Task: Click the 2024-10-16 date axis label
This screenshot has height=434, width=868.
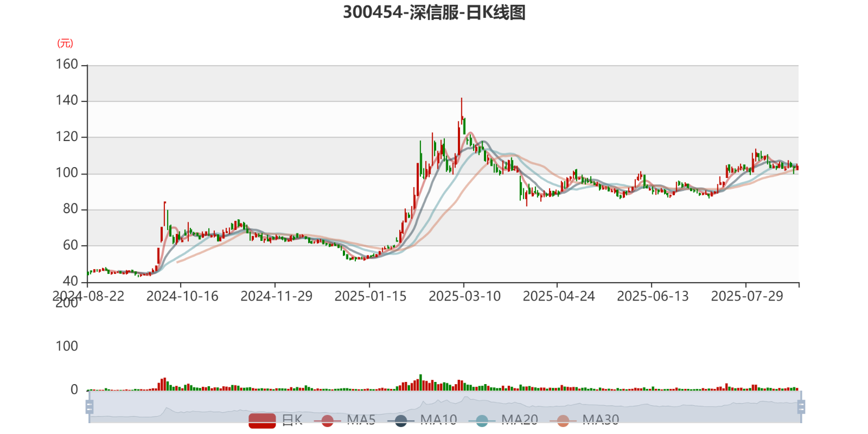Action: coord(182,296)
